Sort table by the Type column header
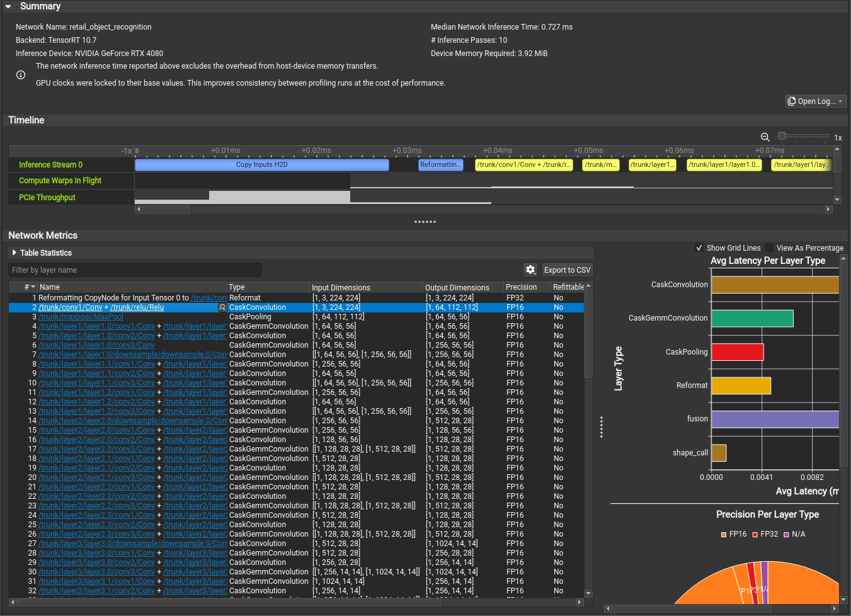 click(237, 287)
